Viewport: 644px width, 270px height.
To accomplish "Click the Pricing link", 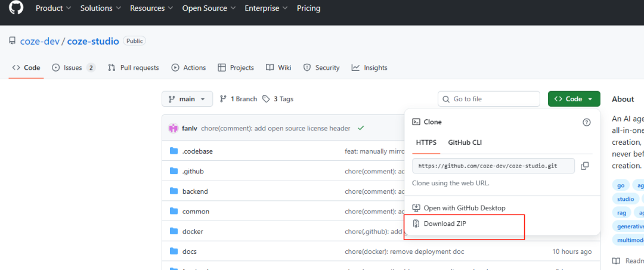I will (x=308, y=8).
